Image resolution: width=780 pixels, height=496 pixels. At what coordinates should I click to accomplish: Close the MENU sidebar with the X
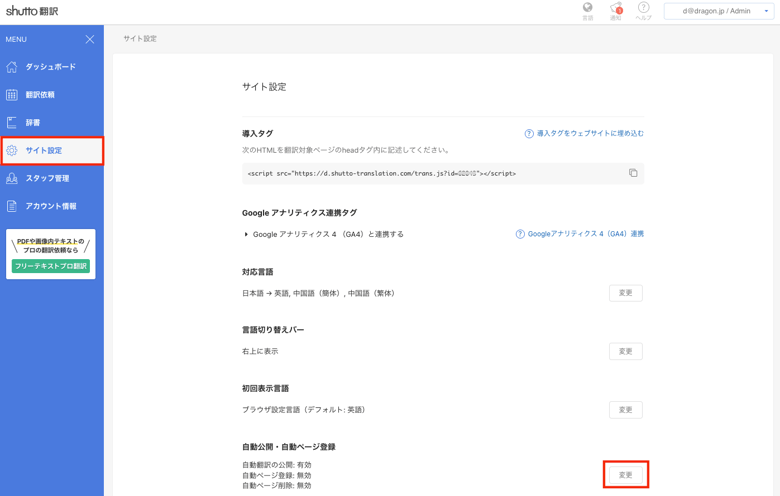pyautogui.click(x=90, y=39)
